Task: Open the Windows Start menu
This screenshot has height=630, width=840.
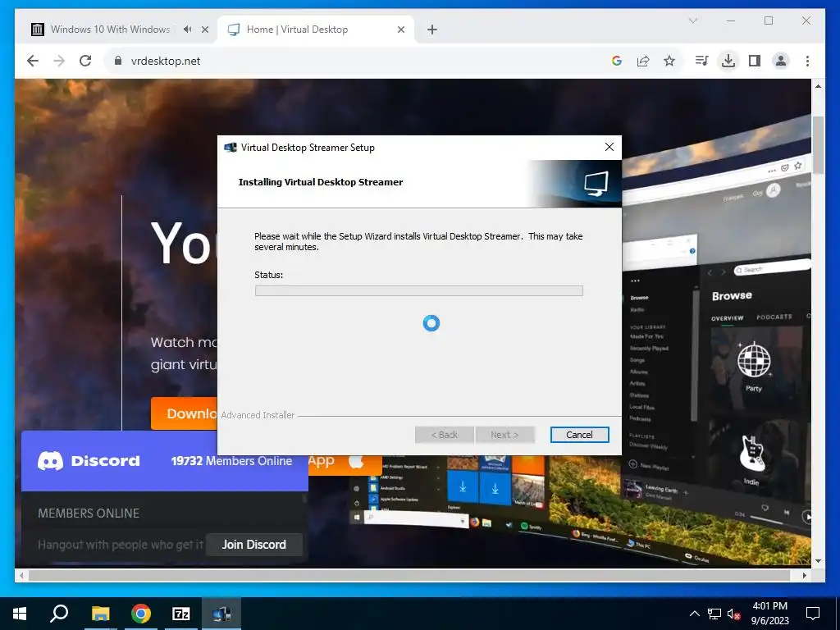Action: (20, 614)
